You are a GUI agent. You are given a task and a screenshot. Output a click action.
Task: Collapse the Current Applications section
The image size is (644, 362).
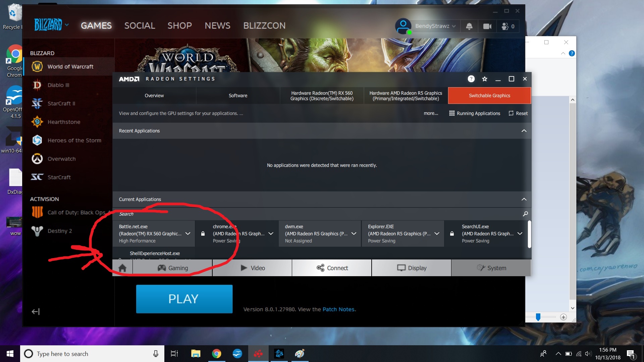point(524,199)
